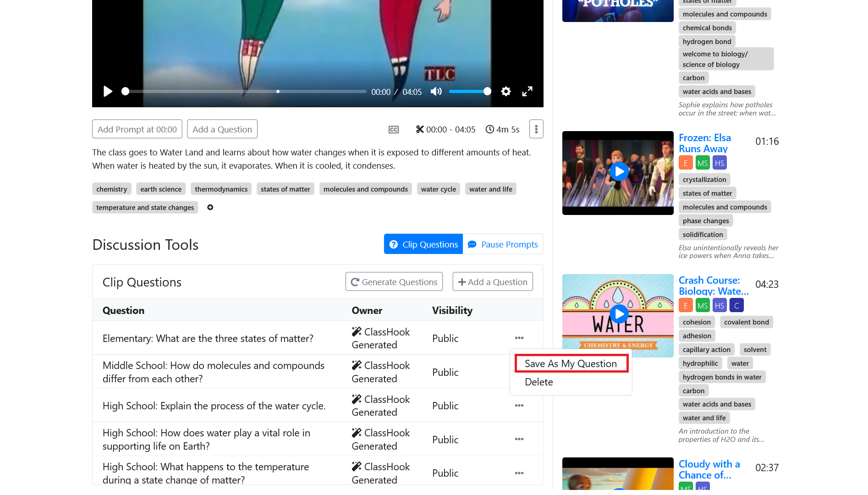This screenshot has width=868, height=495.
Task: Click the earth science tag
Action: 161,189
